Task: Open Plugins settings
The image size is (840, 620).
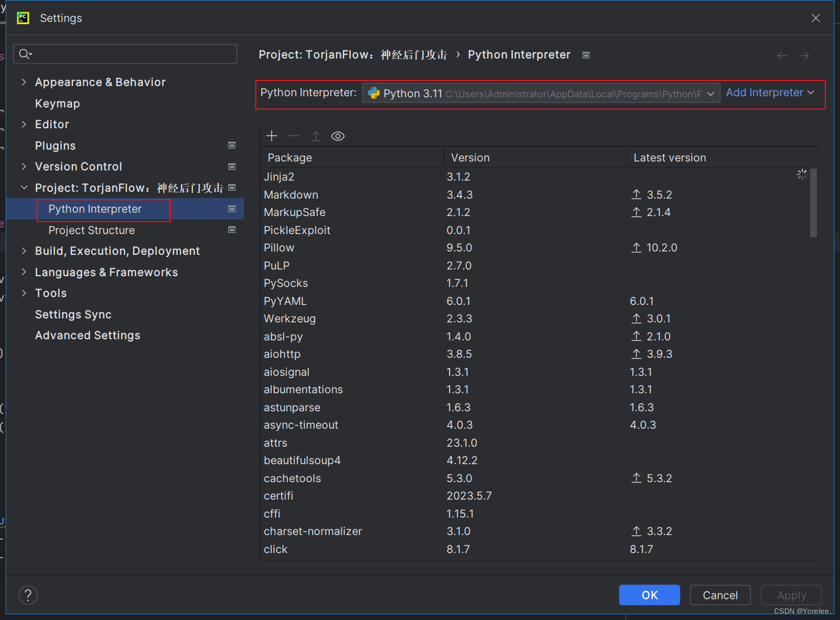Action: (55, 146)
